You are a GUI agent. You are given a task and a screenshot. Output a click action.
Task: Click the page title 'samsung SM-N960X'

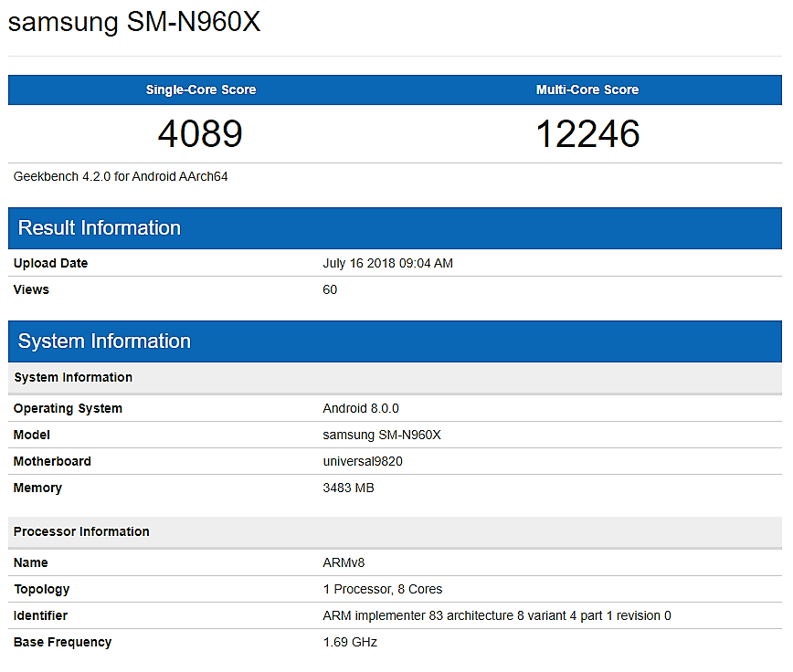pyautogui.click(x=134, y=23)
